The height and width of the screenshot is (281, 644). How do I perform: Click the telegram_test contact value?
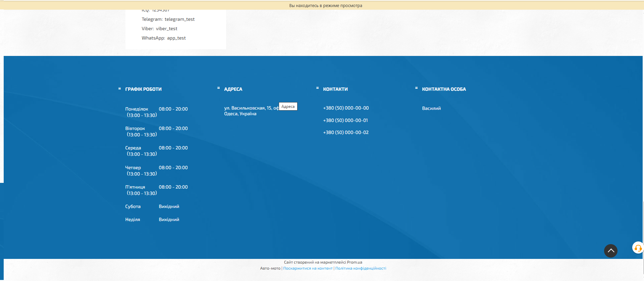pos(179,19)
